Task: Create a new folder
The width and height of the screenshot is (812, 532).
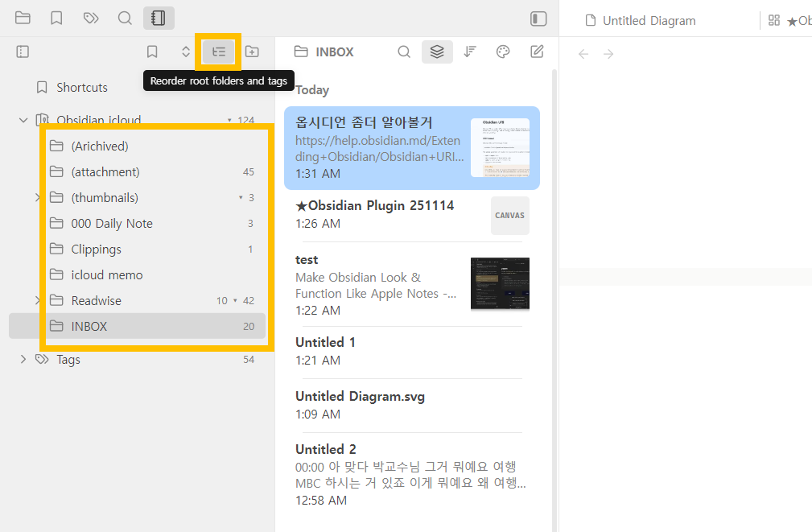Action: tap(252, 52)
